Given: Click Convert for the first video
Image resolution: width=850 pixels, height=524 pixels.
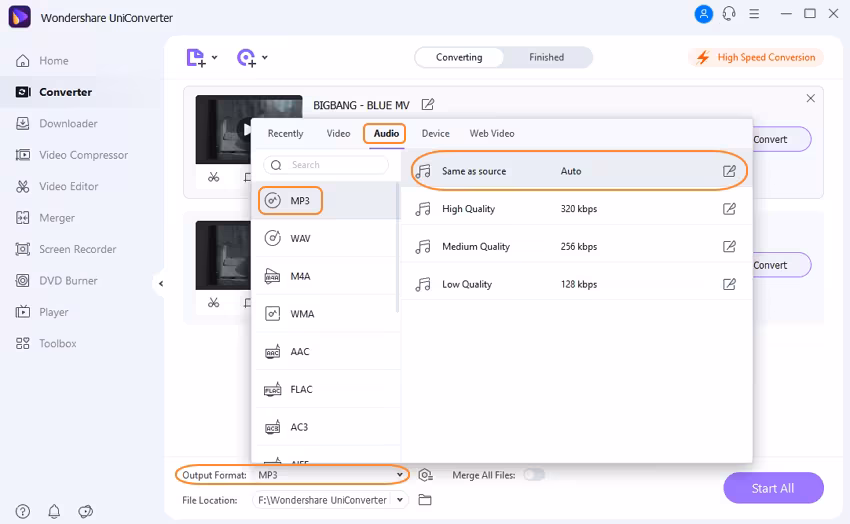Looking at the screenshot, I should (x=781, y=139).
